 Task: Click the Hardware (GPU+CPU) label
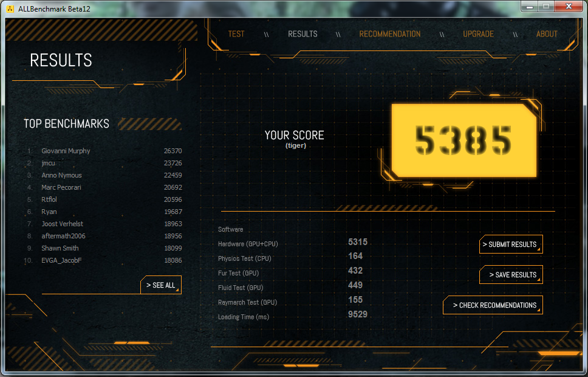248,244
